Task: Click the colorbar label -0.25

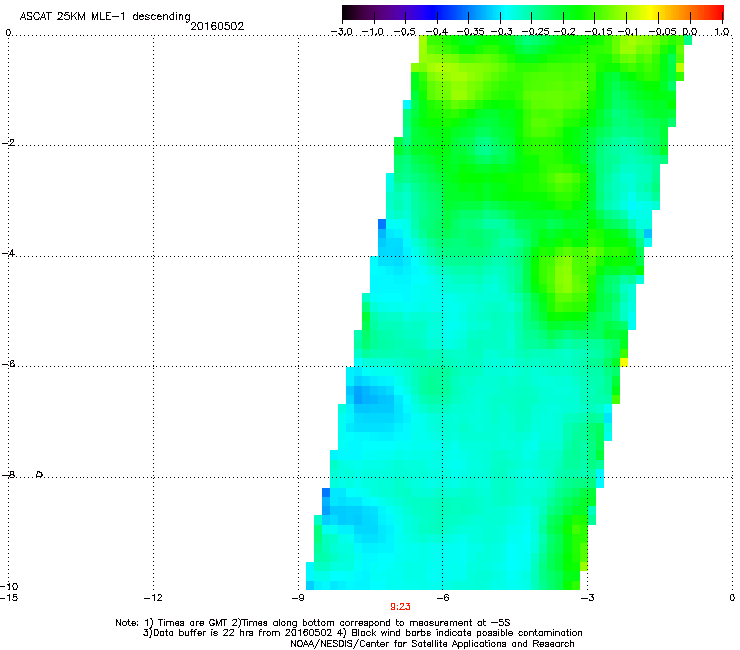Action: pos(535,32)
